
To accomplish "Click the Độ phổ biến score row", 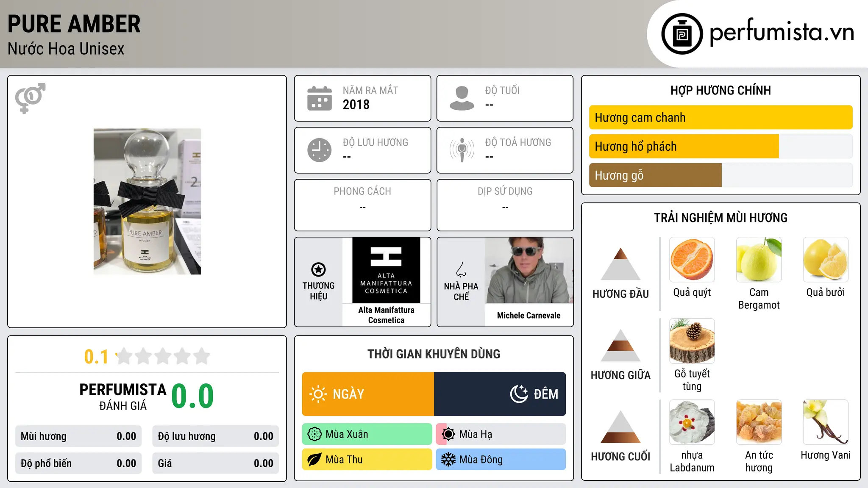I will pos(78,463).
